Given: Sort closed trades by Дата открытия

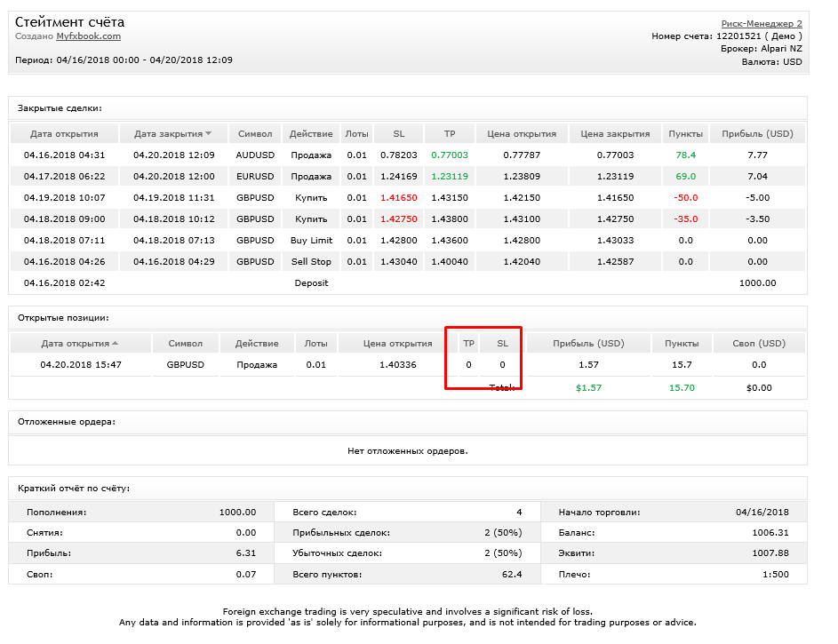Looking at the screenshot, I should point(64,133).
